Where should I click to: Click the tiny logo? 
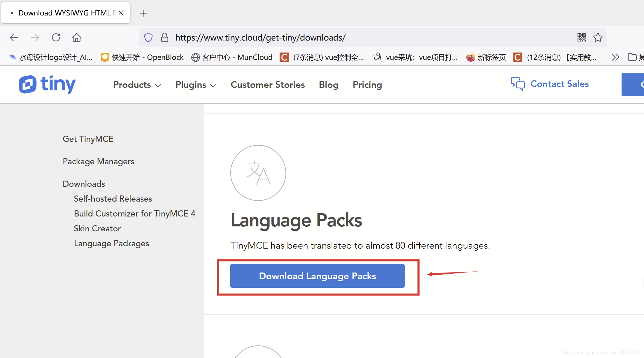point(47,84)
